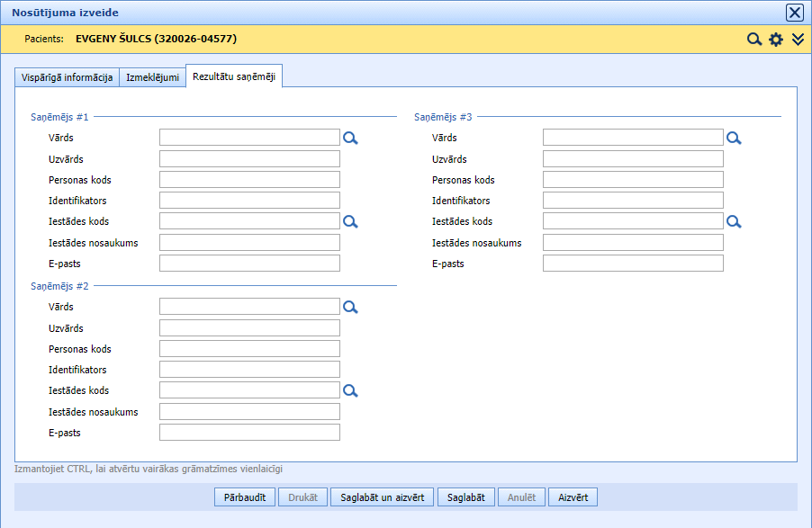Image resolution: width=812 pixels, height=528 pixels.
Task: Focus the Saņēmējs #1 E-pasts field
Action: coord(249,264)
